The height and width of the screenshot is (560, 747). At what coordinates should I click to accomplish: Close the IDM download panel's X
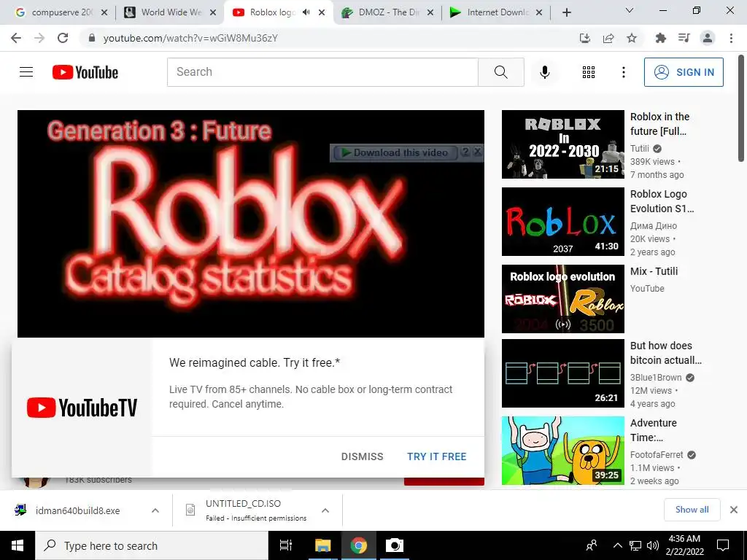point(477,152)
